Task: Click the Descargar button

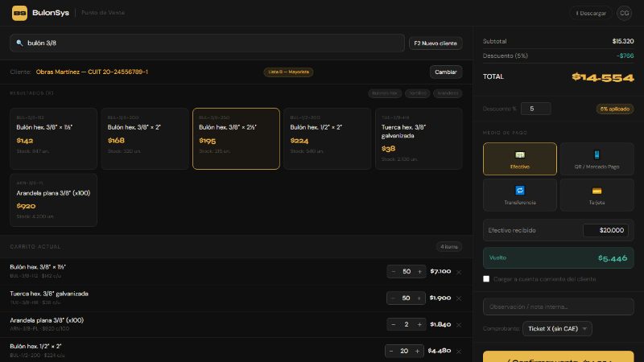Action: click(x=591, y=13)
